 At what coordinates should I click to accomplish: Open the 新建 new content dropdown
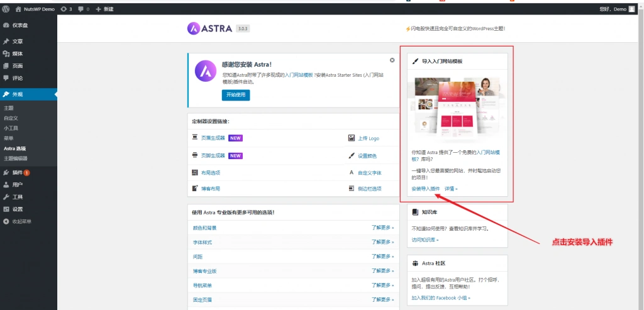tap(104, 9)
